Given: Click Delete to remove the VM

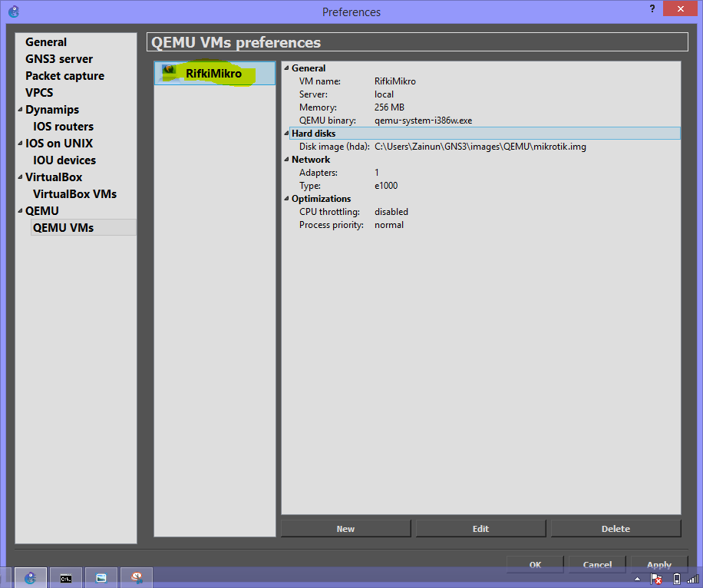Looking at the screenshot, I should point(616,529).
